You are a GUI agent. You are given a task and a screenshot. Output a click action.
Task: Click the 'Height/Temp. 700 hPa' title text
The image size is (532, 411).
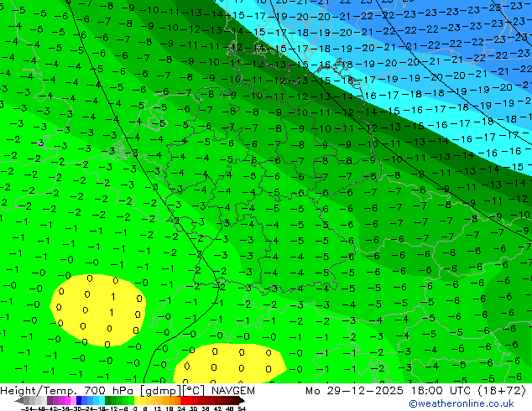coord(61,391)
